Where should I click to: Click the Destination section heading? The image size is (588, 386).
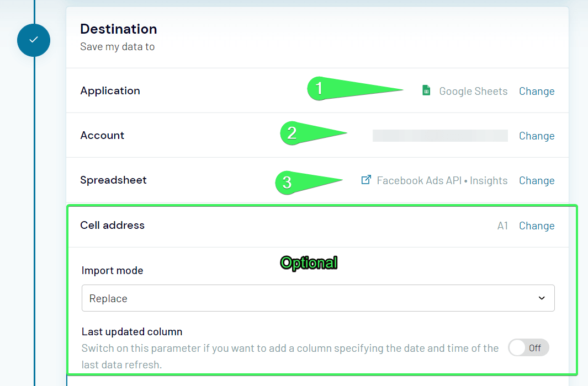tap(118, 29)
